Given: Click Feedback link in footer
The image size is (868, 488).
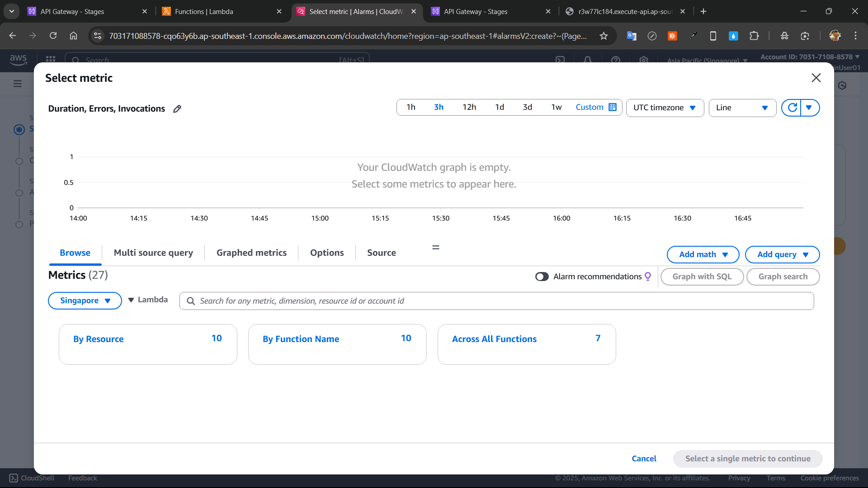Looking at the screenshot, I should (82, 478).
